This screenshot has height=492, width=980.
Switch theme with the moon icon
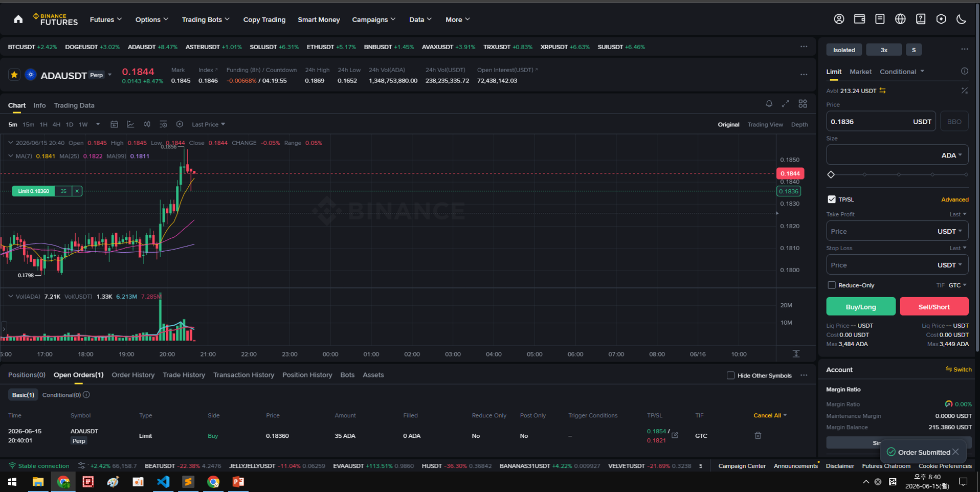click(x=962, y=19)
